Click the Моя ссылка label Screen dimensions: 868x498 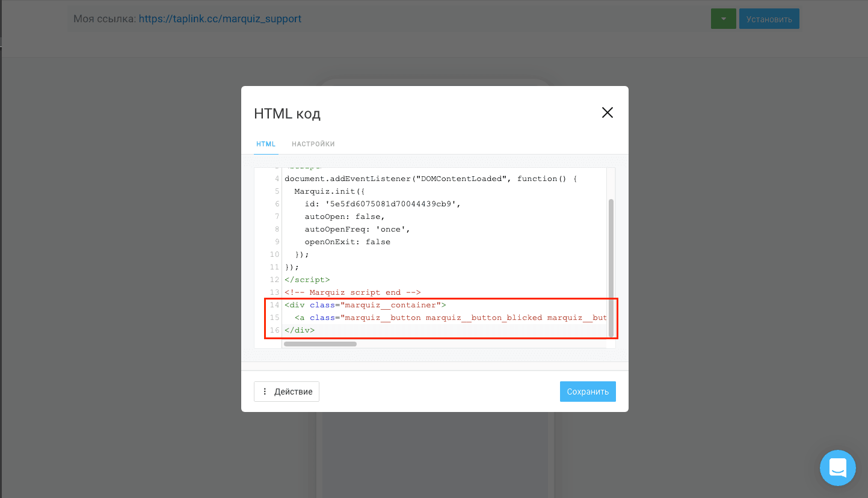pyautogui.click(x=105, y=19)
